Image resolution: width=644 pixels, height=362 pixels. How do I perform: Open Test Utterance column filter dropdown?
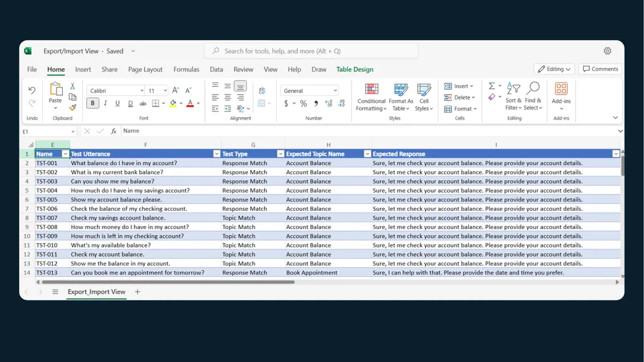coord(216,154)
